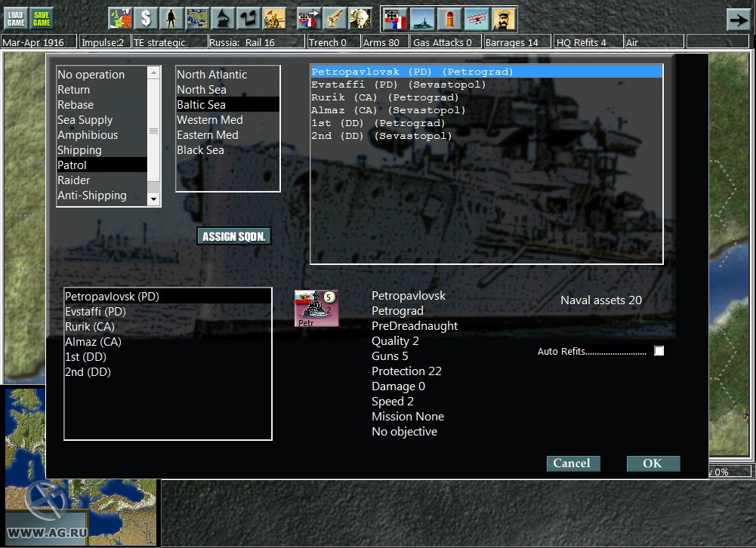Select Western Med sea zone
The width and height of the screenshot is (756, 548).
point(227,119)
